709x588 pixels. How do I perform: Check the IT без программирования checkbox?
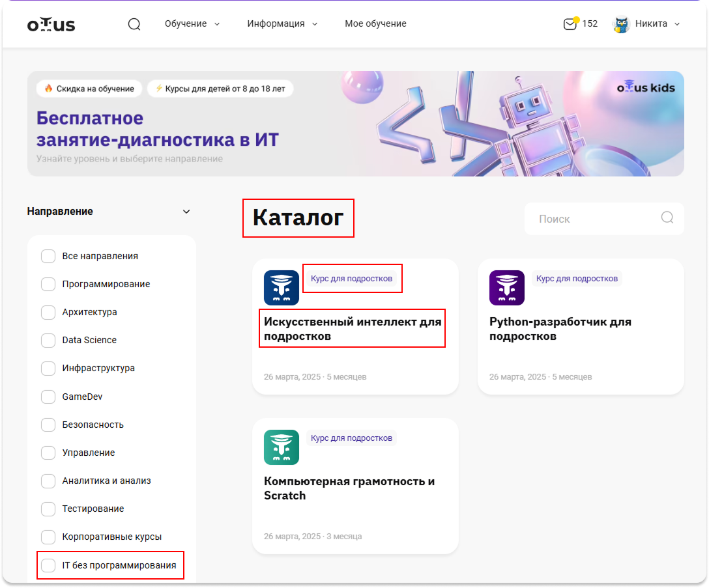[x=48, y=565]
